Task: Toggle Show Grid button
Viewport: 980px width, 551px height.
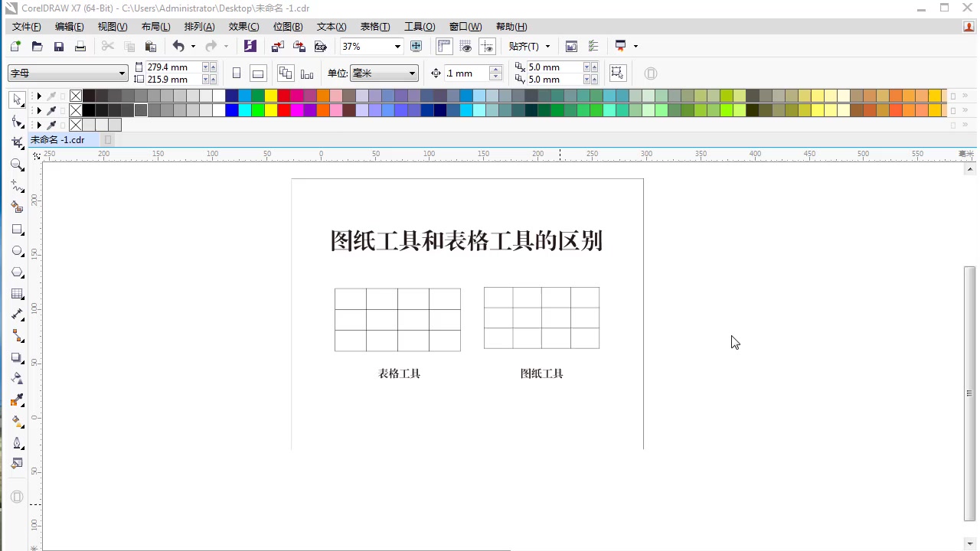Action: click(465, 47)
